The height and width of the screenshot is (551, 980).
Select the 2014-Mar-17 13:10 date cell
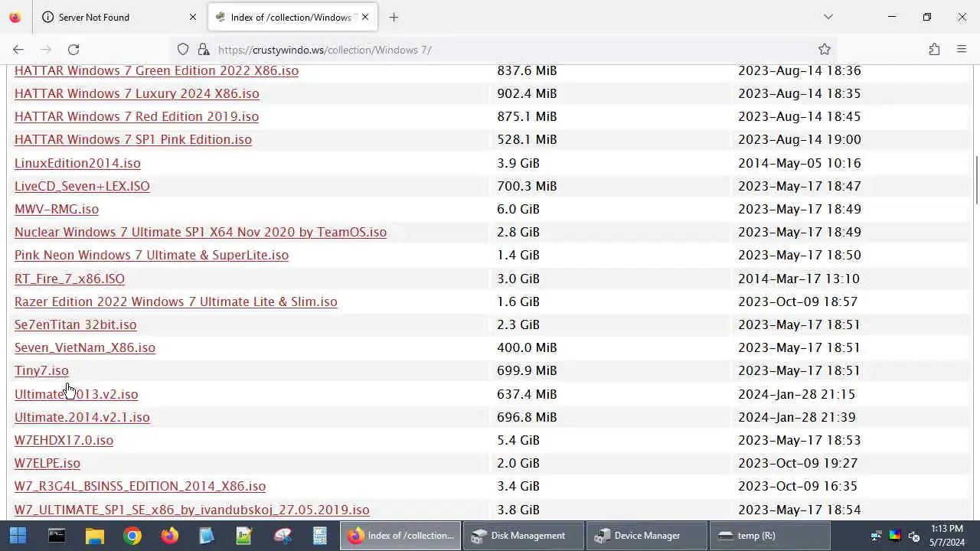click(x=799, y=279)
